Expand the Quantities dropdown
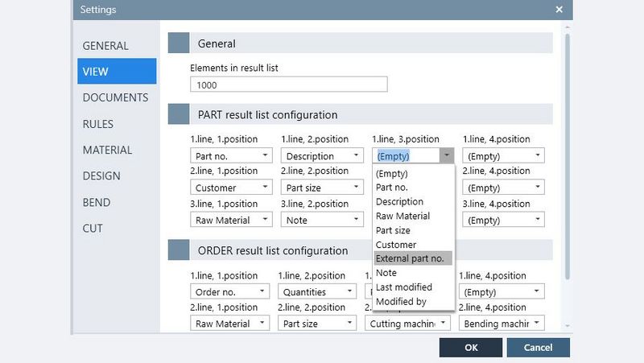 [x=318, y=292]
